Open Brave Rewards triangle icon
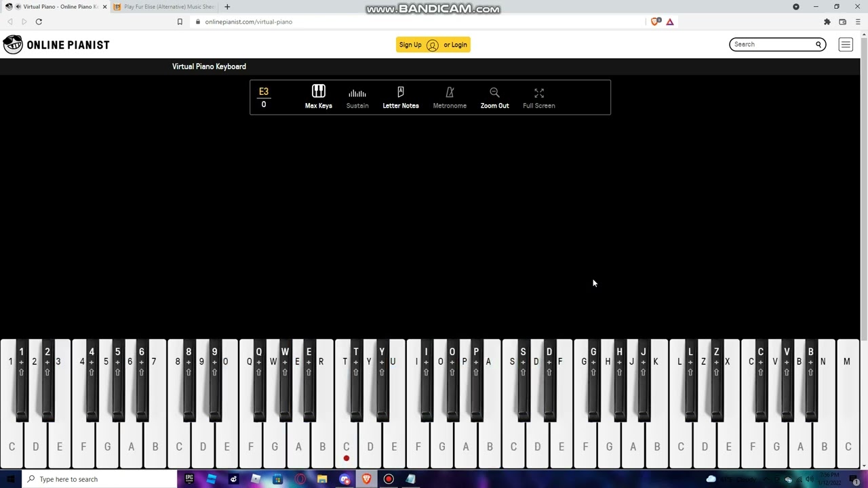This screenshot has height=488, width=868. point(670,22)
